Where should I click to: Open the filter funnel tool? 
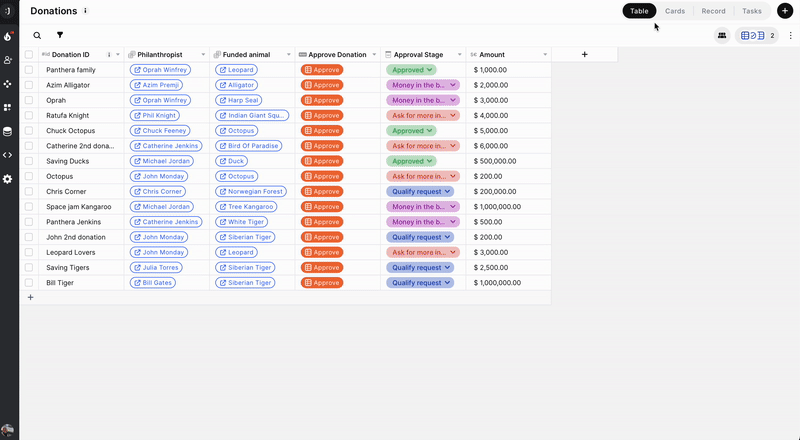click(x=60, y=35)
